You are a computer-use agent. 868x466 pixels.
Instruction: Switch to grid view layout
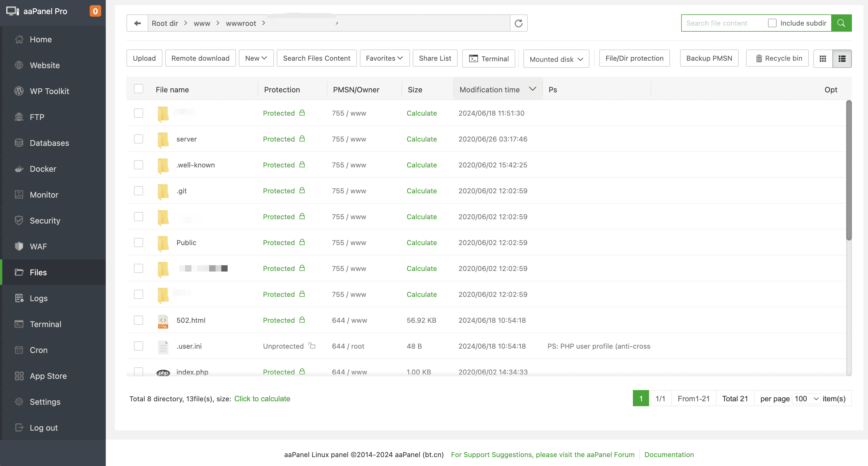coord(823,59)
